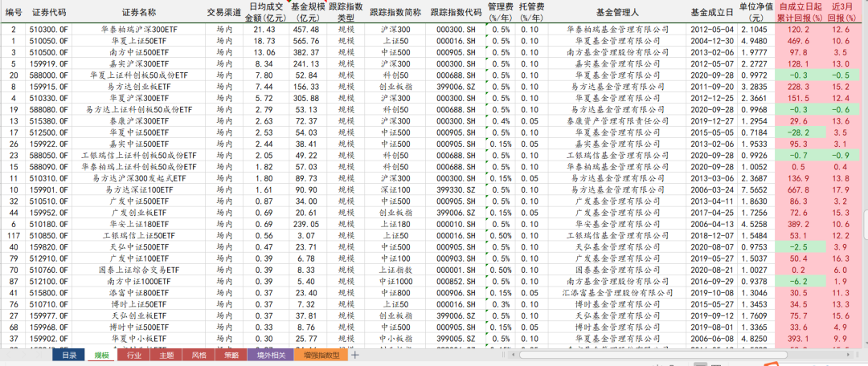Select cell 国泰上证综合交易ETF
Viewport: 868px width, 366px height.
[138, 270]
